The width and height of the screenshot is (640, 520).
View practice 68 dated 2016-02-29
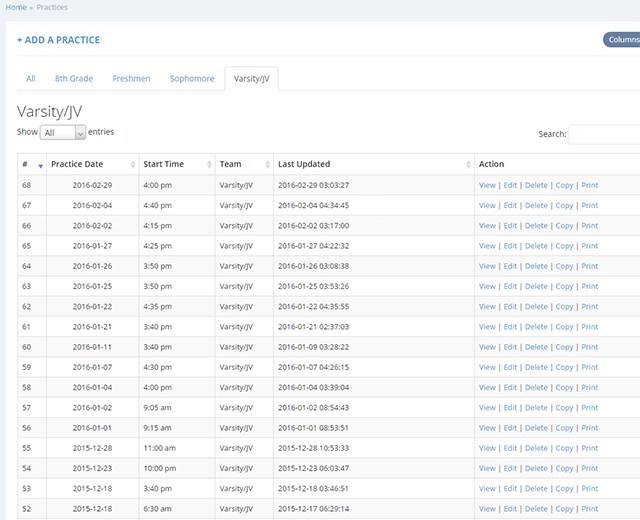coord(487,185)
